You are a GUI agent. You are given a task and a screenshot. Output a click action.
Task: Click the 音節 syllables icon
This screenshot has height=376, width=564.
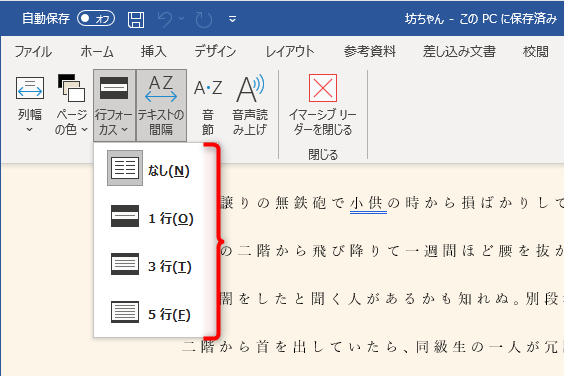[x=208, y=104]
